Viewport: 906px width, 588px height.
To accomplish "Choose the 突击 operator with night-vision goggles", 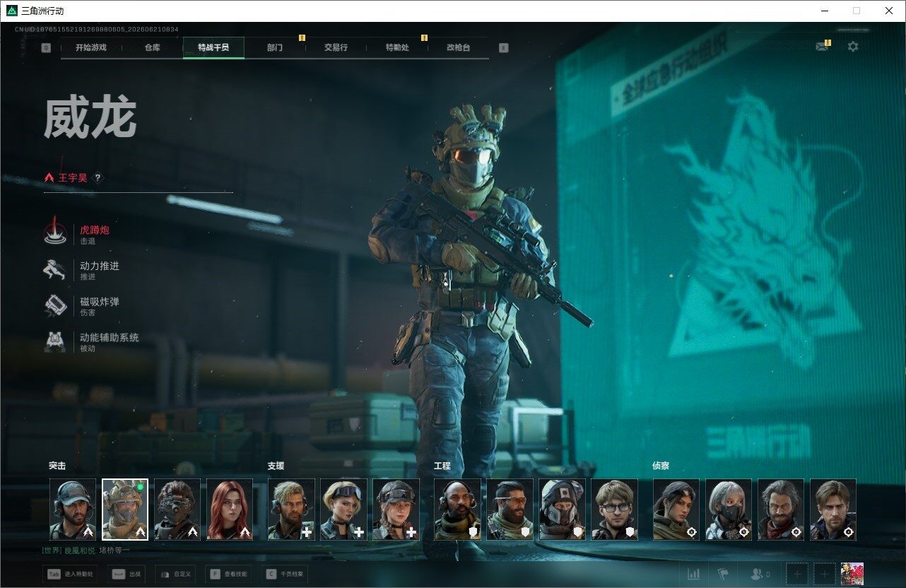I will pyautogui.click(x=177, y=510).
